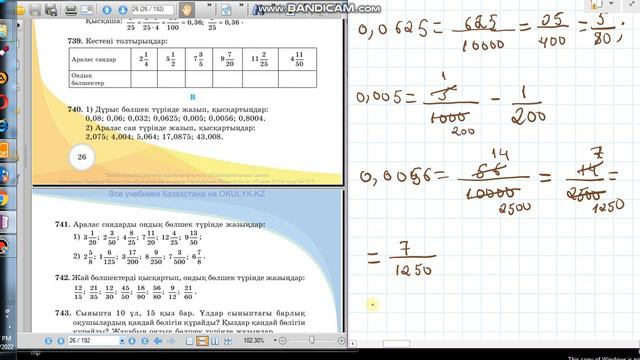
Task: Open the blue browser taskbar icon
Action: click(4, 126)
